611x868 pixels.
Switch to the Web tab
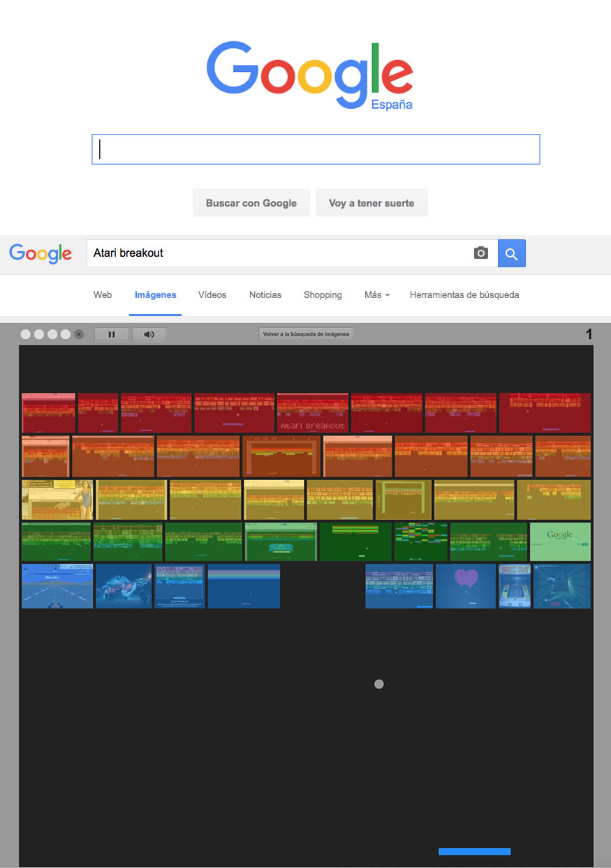(103, 295)
